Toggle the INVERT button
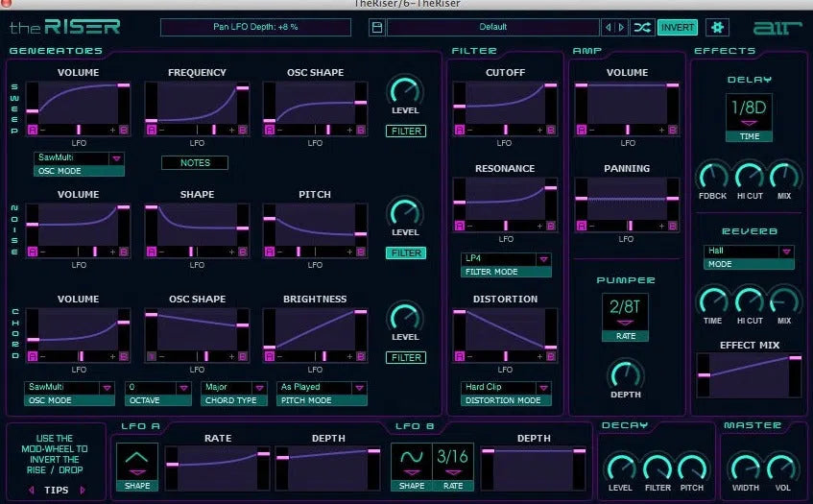813x504 pixels. [678, 27]
